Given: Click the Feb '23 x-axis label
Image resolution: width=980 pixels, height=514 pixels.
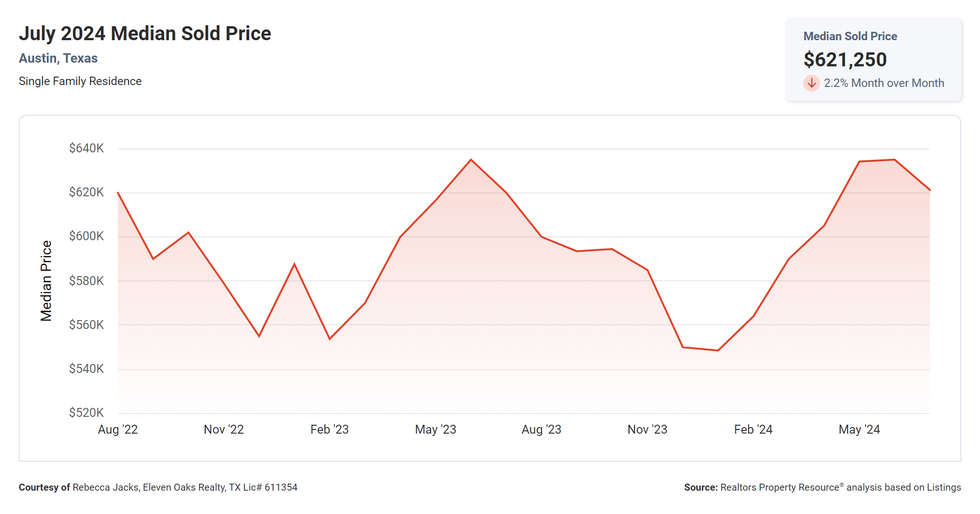Looking at the screenshot, I should [330, 429].
